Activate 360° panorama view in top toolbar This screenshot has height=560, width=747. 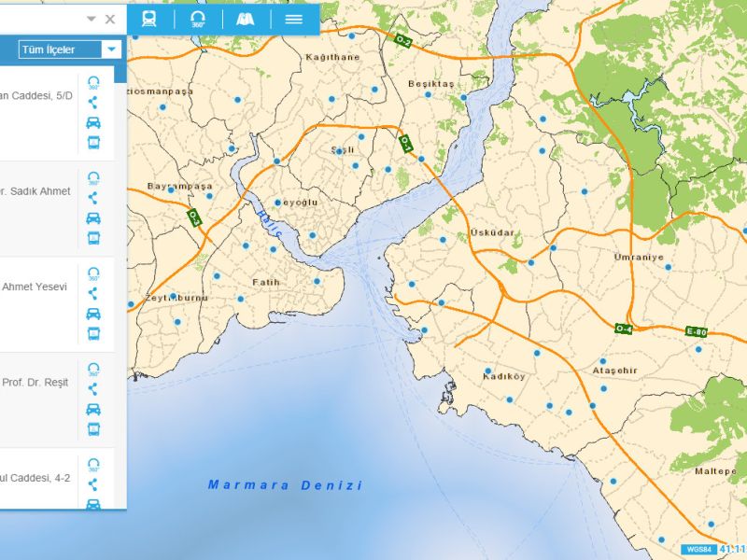point(197,18)
